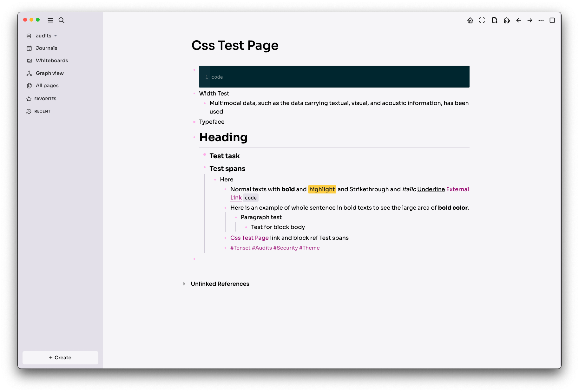579x392 pixels.
Task: Collapse the Heading block bullet
Action: pos(194,137)
